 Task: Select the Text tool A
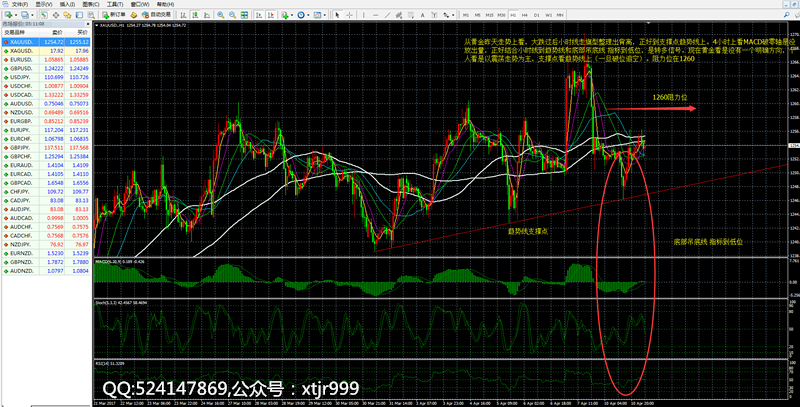(x=422, y=15)
